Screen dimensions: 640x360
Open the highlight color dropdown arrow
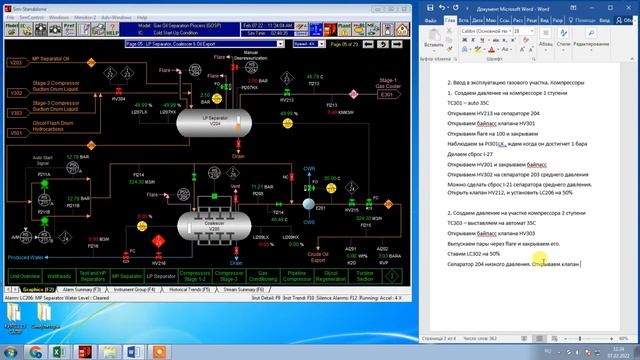click(x=485, y=49)
